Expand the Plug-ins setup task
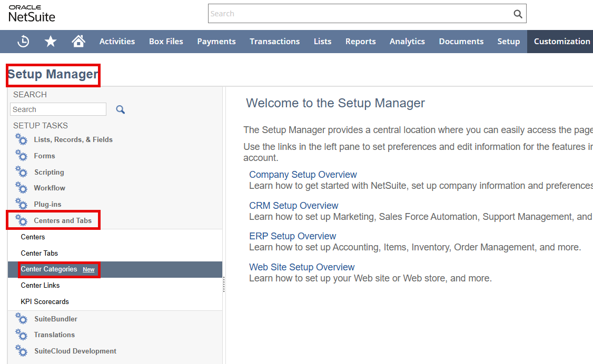The image size is (593, 364). tap(47, 204)
